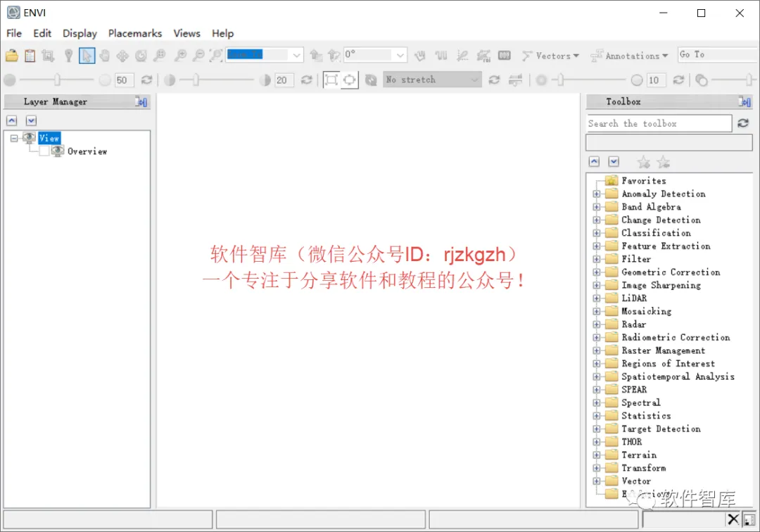Collapse the View tree node
The image size is (760, 532).
click(14, 138)
